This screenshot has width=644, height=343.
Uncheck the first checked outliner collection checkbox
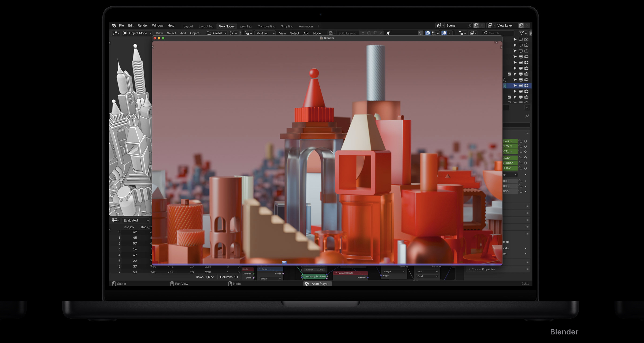click(x=509, y=74)
